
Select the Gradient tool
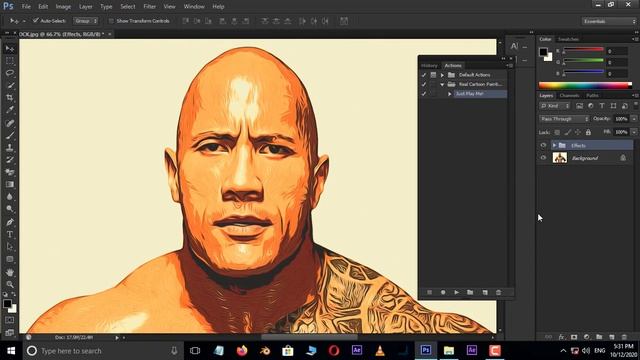pos(10,184)
